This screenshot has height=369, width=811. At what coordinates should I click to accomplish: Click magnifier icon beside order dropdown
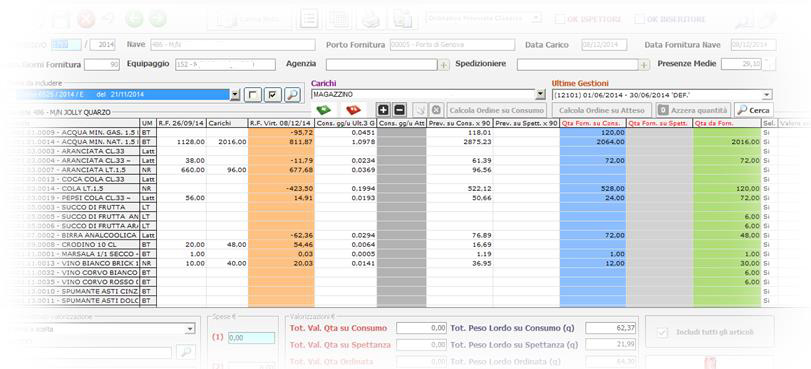pyautogui.click(x=292, y=95)
